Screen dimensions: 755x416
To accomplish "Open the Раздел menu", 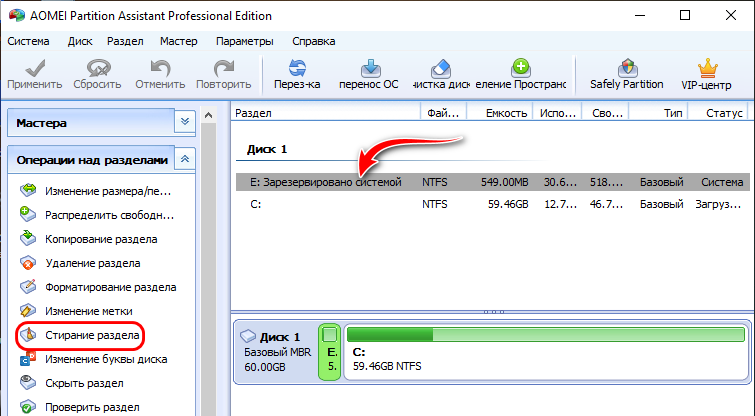I will pos(125,41).
